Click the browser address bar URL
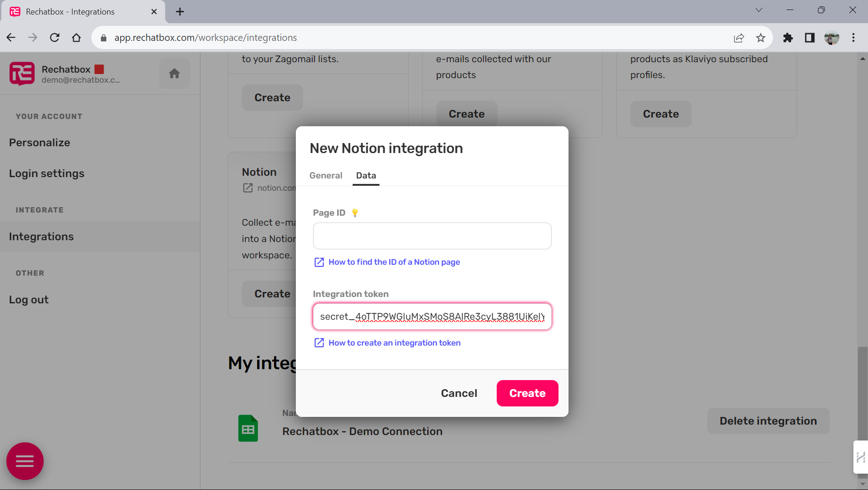The width and height of the screenshot is (868, 490). tap(205, 38)
